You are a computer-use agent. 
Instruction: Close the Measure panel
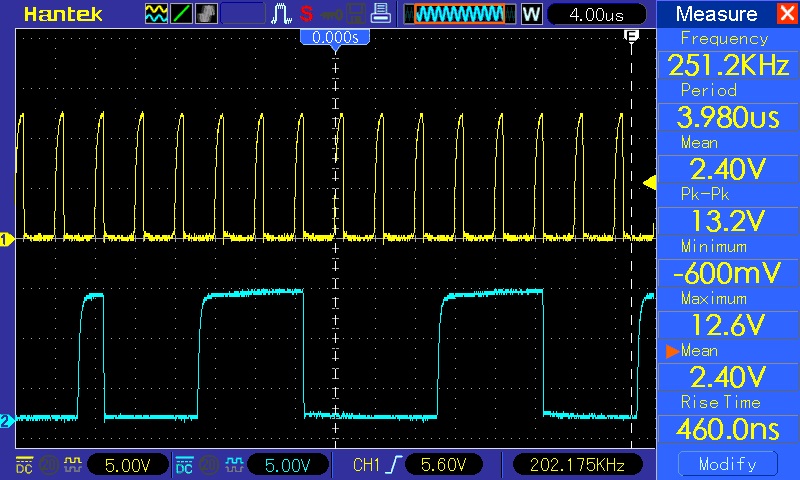785,14
